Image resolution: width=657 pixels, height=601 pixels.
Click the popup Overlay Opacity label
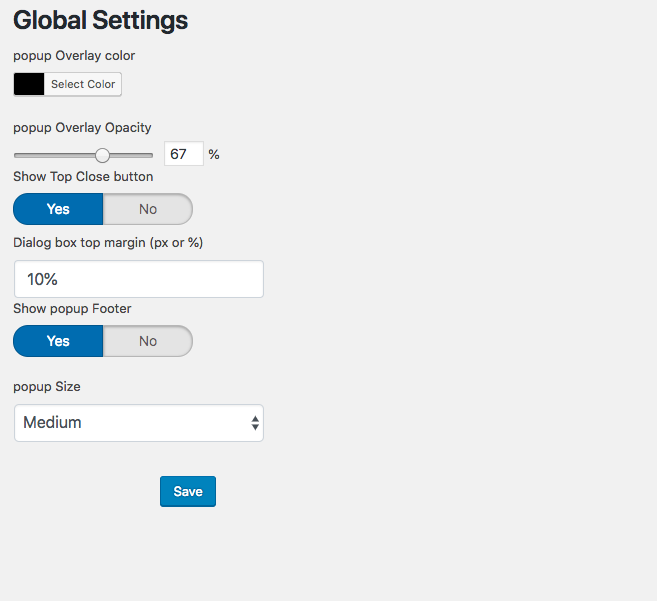tap(82, 127)
